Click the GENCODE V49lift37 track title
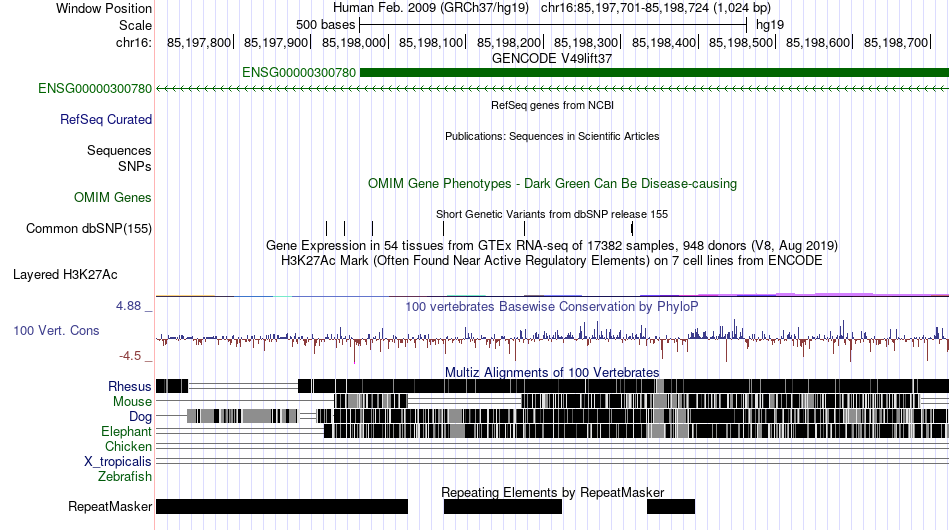 (552, 58)
